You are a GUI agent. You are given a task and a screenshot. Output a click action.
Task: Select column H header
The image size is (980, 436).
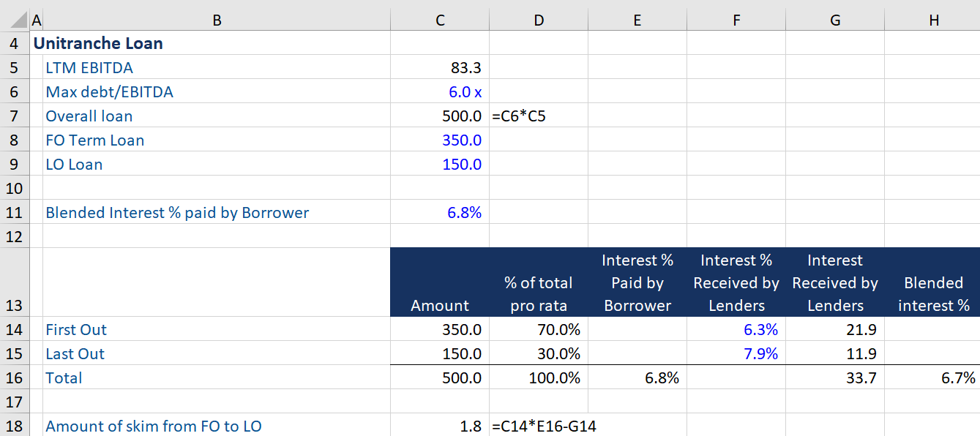click(x=933, y=20)
